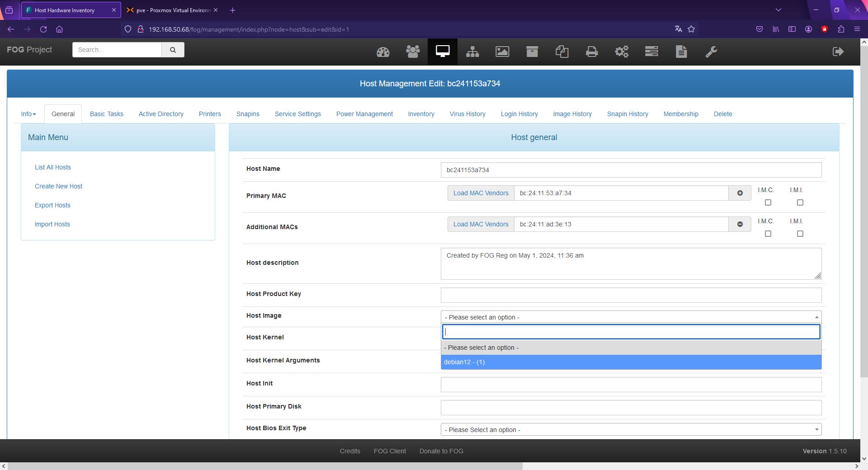Select debian12 - (1) image option
868x470 pixels.
pyautogui.click(x=631, y=362)
